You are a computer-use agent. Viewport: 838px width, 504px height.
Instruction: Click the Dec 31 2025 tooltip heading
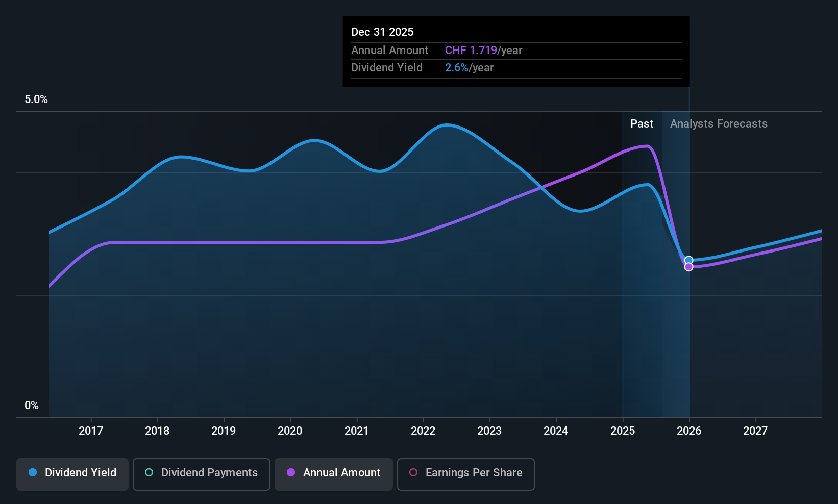coord(382,32)
